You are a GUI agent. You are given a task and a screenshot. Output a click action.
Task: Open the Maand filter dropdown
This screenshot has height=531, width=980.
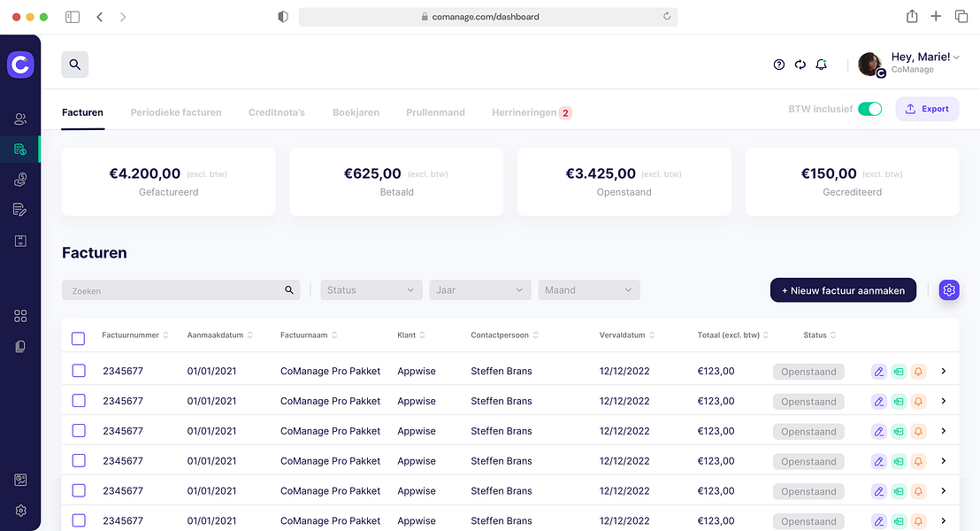pos(589,290)
